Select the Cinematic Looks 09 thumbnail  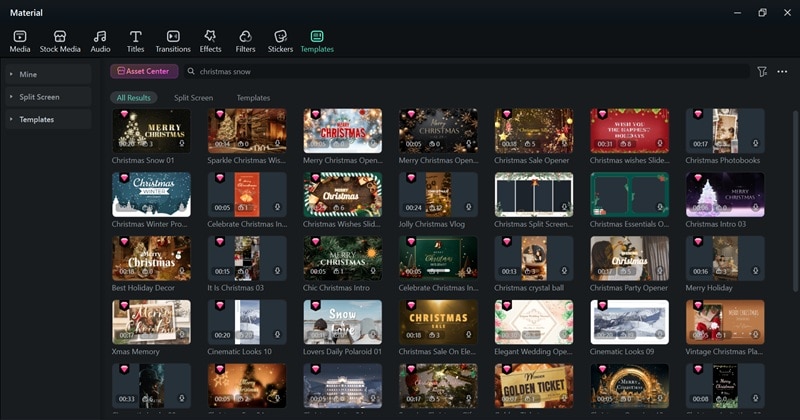click(x=630, y=322)
